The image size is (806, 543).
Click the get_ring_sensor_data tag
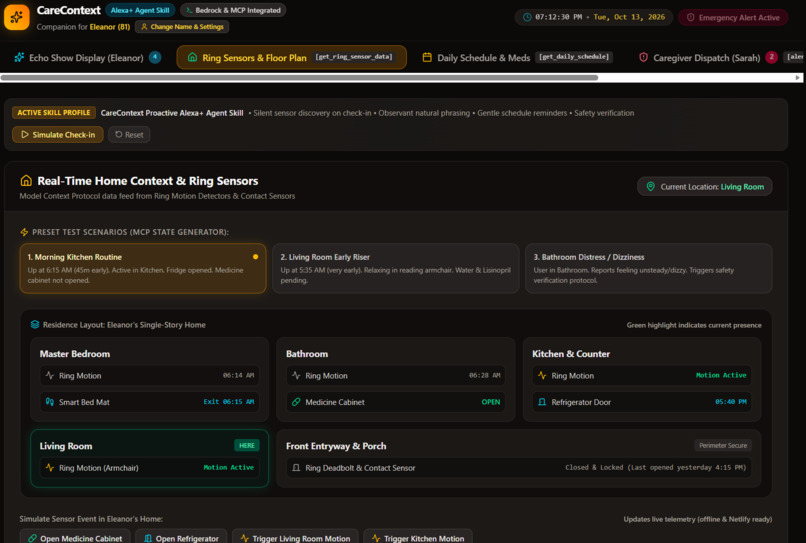coord(354,57)
